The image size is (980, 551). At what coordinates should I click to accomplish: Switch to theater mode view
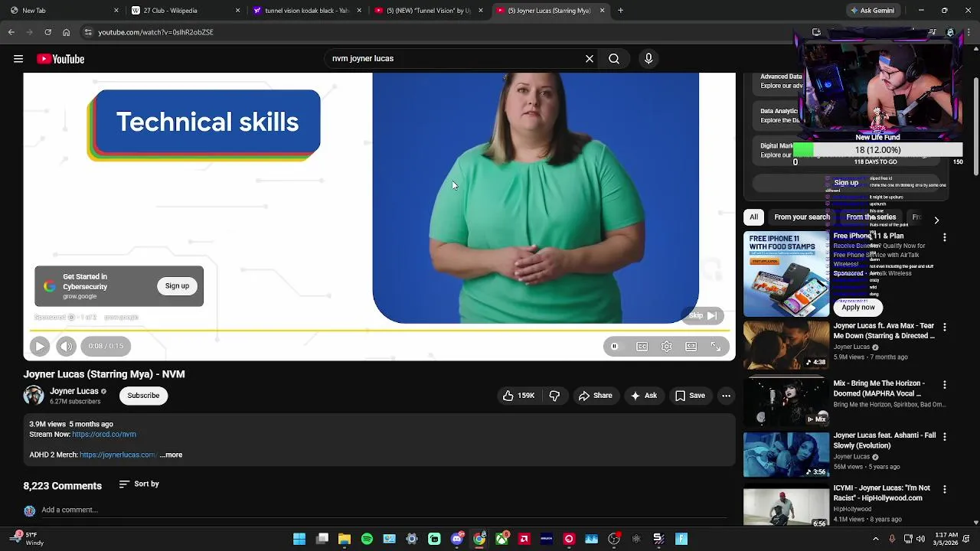(691, 347)
